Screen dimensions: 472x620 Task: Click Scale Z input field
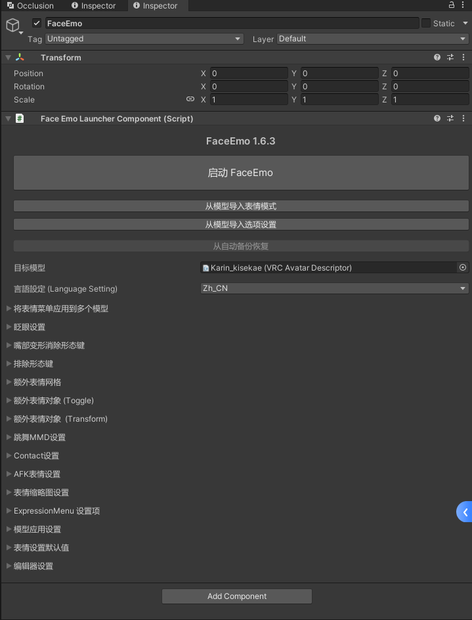pos(430,100)
